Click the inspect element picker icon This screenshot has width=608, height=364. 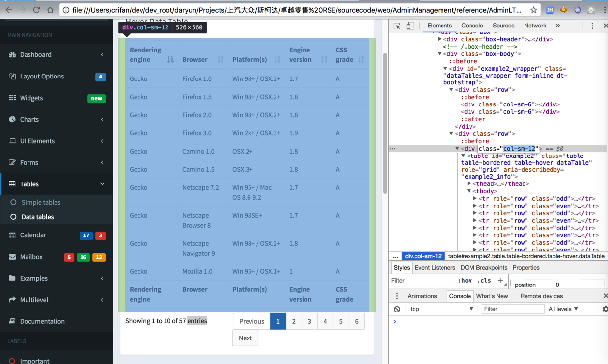[397, 26]
